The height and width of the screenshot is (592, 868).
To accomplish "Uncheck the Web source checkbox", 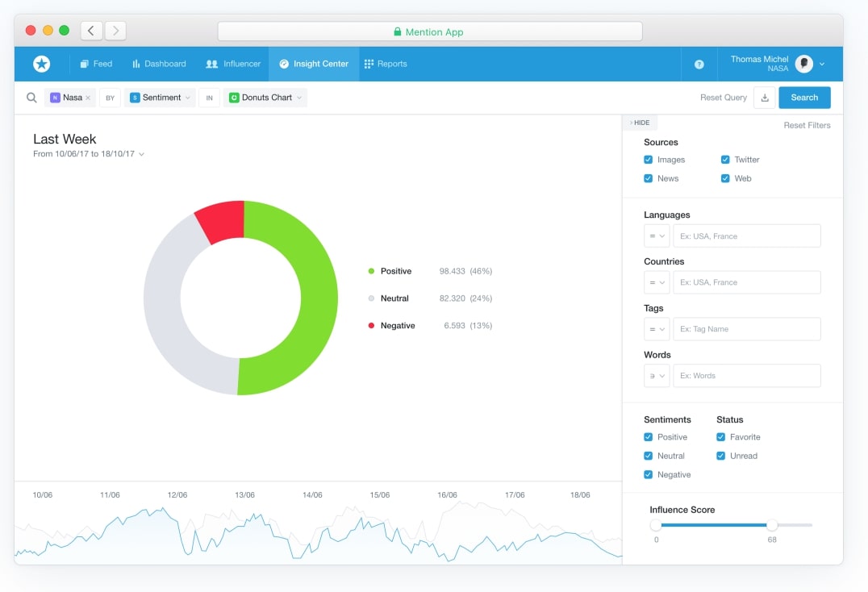I will [725, 178].
